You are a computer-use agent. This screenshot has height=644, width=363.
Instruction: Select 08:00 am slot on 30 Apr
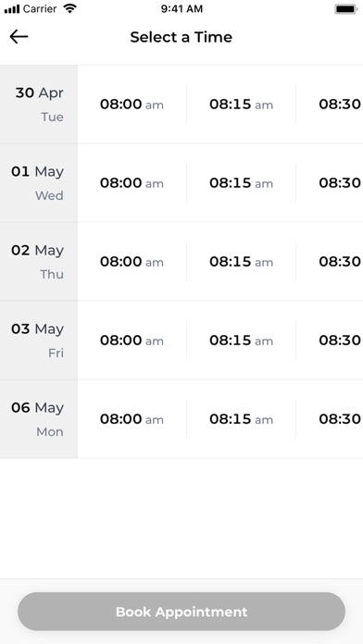[132, 105]
